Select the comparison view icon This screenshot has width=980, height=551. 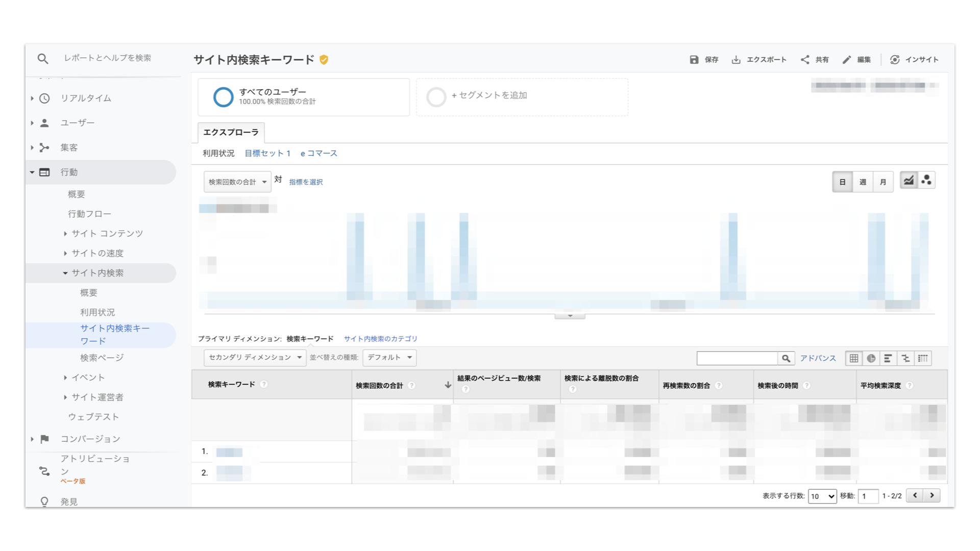click(x=905, y=359)
